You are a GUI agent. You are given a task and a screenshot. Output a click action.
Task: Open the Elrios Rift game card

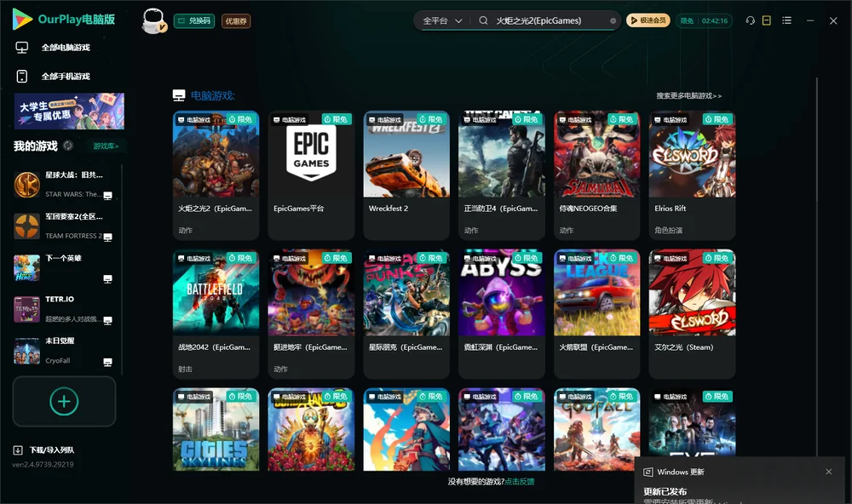pyautogui.click(x=692, y=175)
